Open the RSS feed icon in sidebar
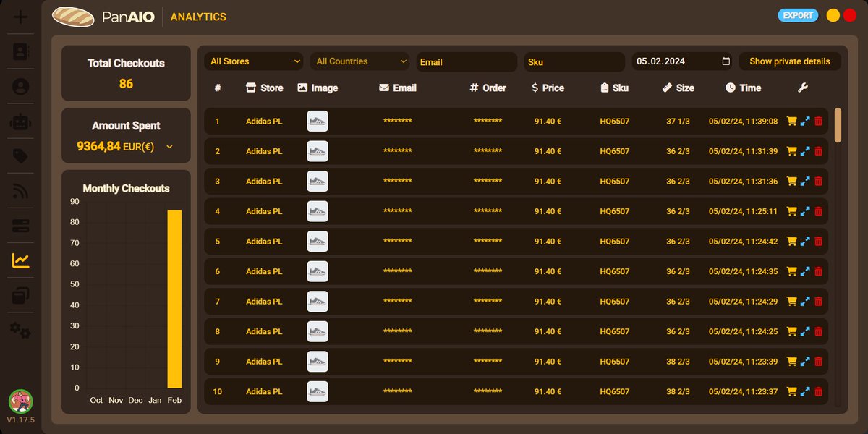 (x=20, y=190)
